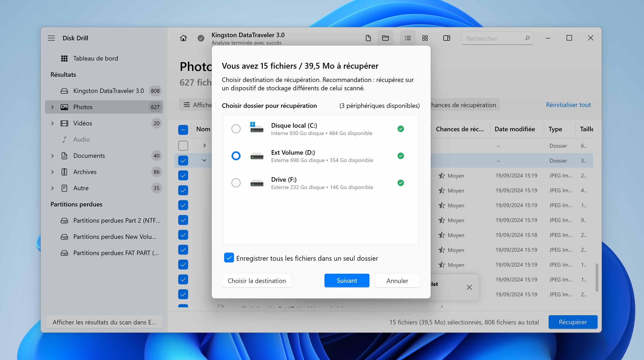The image size is (644, 360).
Task: Click the magnifier search icon
Action: (527, 38)
